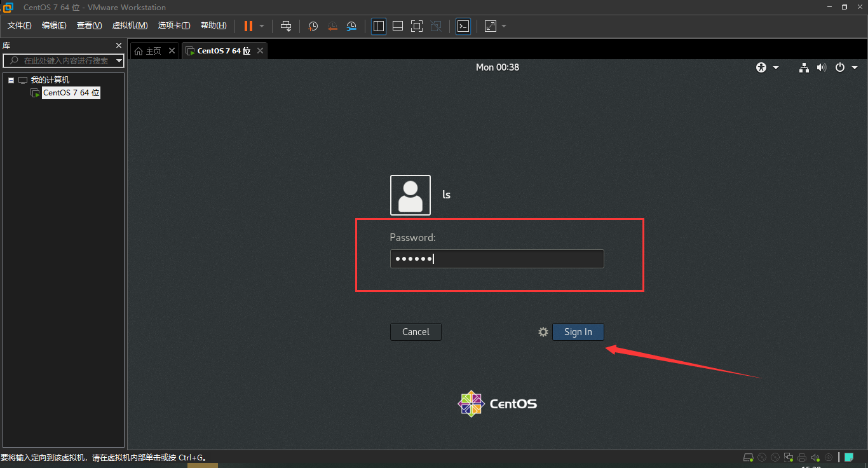
Task: Send Ctrl+Alt+Del to the virtual machine
Action: tap(286, 26)
